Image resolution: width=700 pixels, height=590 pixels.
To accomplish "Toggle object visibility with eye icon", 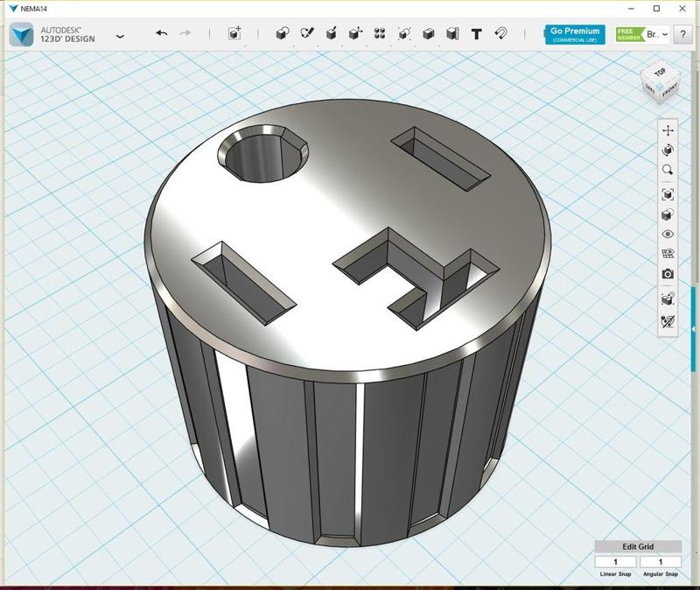I will 667,235.
